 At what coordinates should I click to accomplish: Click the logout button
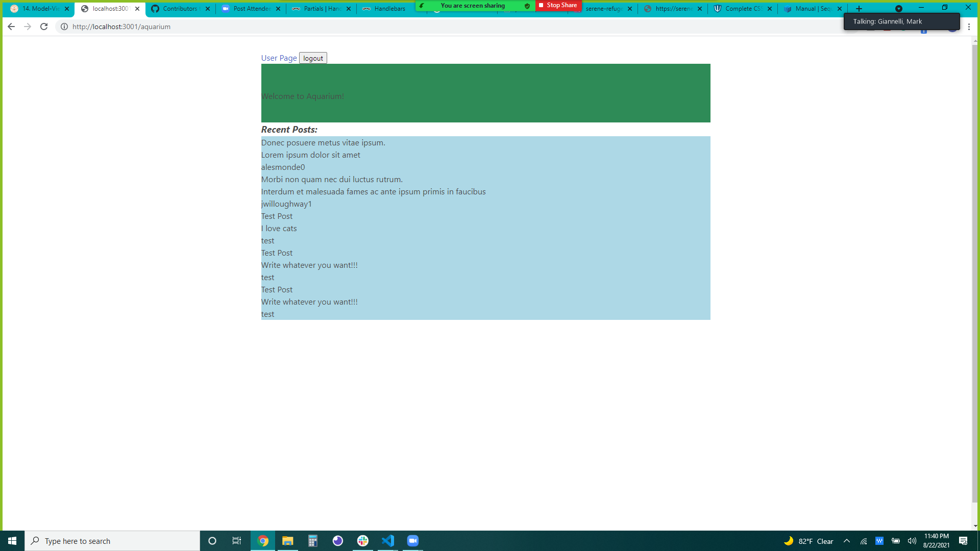(313, 58)
